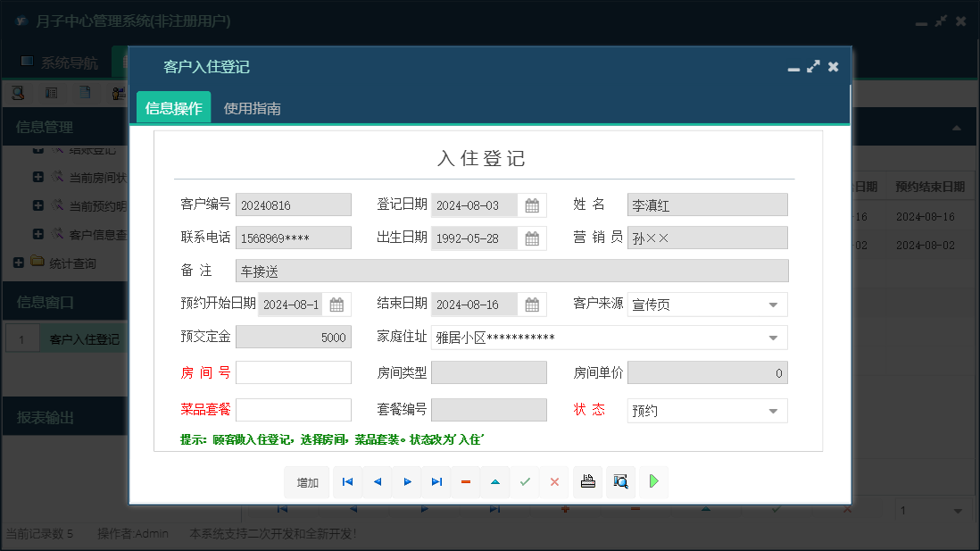Click the 增加 button to add a record

(x=306, y=482)
